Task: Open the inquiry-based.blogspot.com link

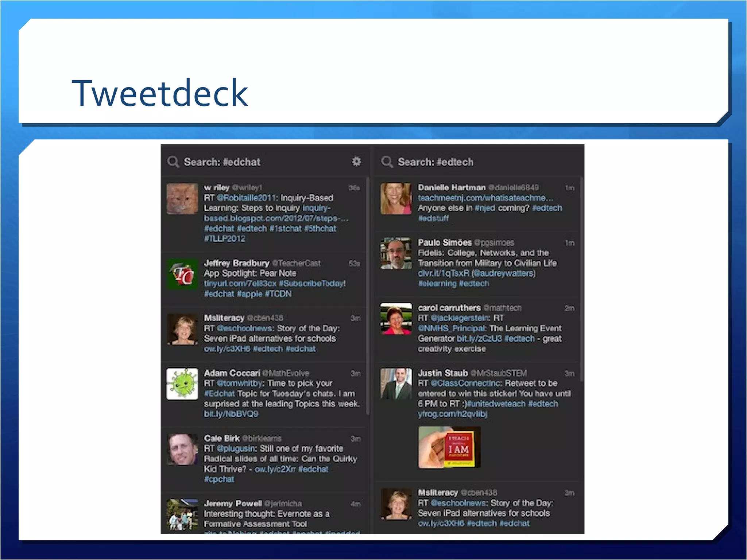Action: (x=276, y=213)
